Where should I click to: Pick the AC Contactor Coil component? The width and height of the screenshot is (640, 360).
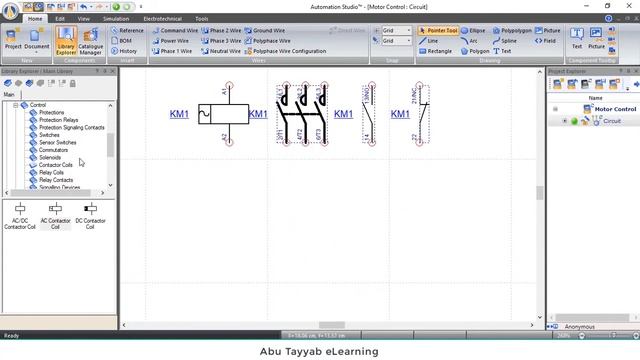(x=55, y=216)
